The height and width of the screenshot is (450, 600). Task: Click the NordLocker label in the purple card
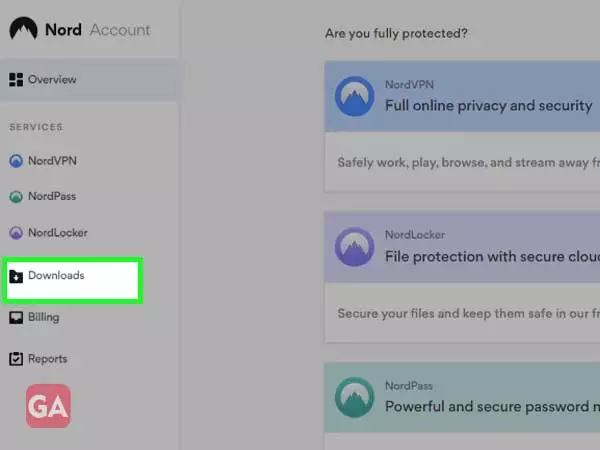415,235
